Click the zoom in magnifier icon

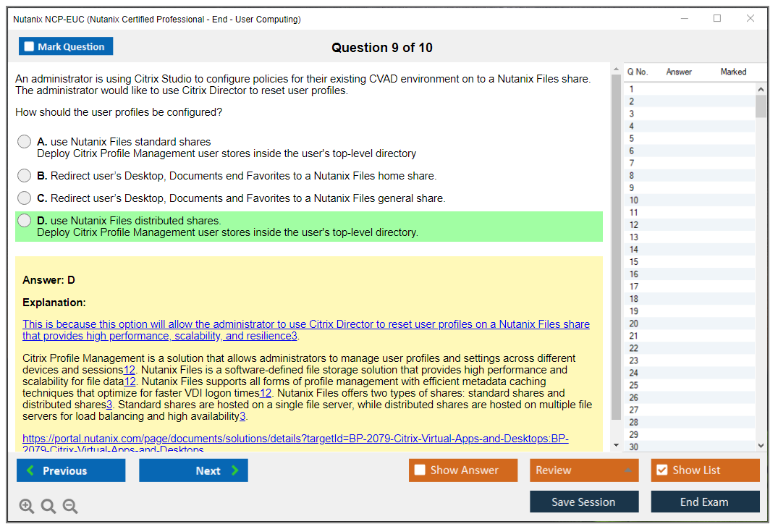coord(27,507)
